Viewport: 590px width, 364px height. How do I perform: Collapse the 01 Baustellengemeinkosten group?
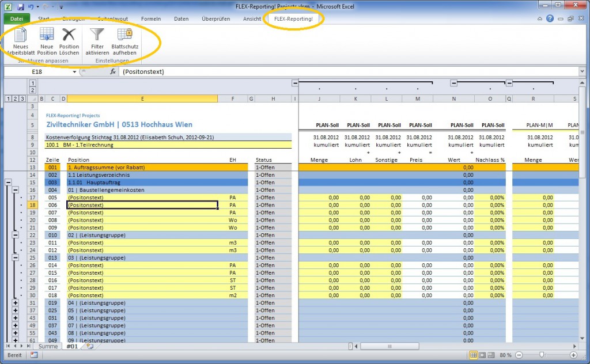(x=16, y=189)
